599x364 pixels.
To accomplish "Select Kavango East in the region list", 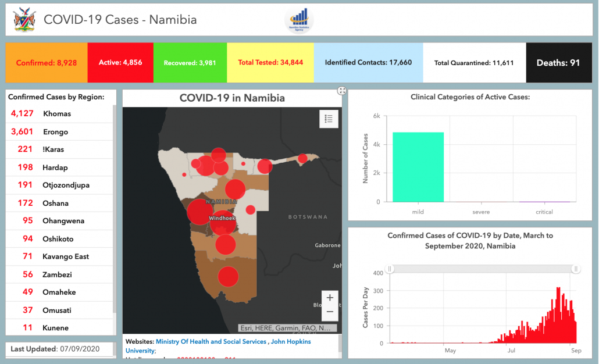I will point(65,256).
